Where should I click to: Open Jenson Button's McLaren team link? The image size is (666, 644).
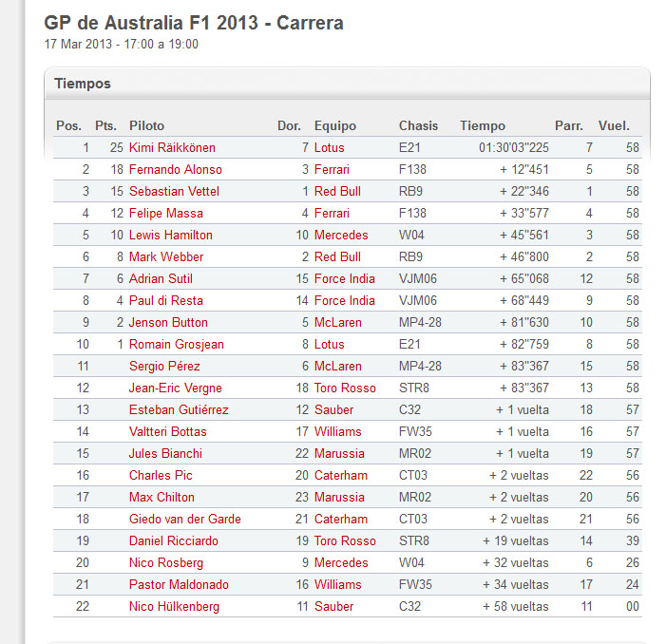coord(337,323)
